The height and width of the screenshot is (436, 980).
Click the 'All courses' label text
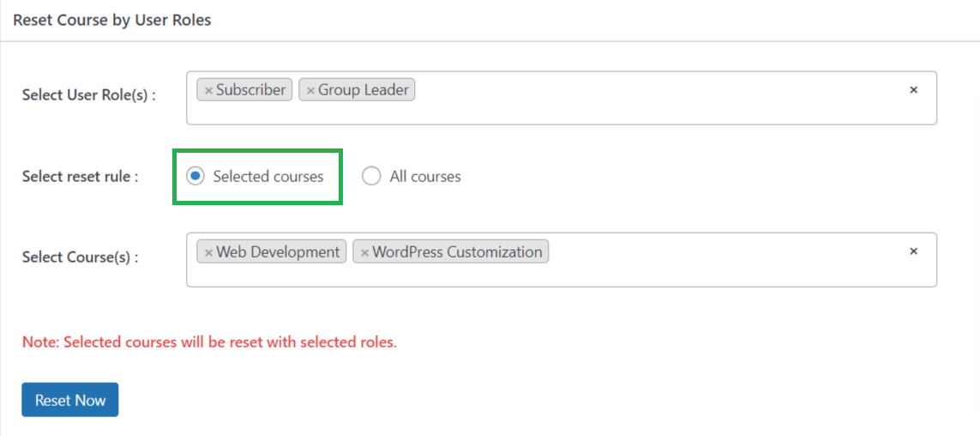point(425,177)
